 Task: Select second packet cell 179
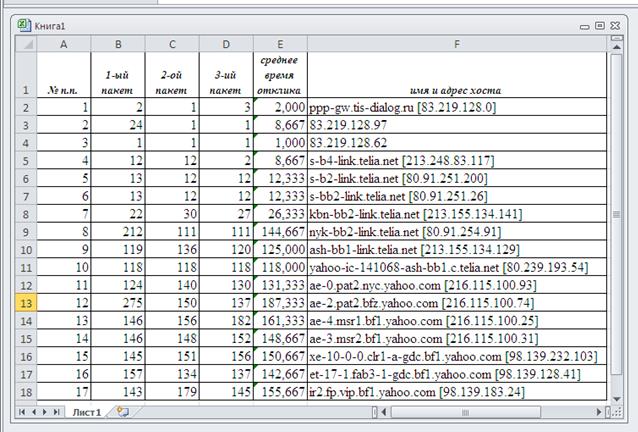click(172, 392)
